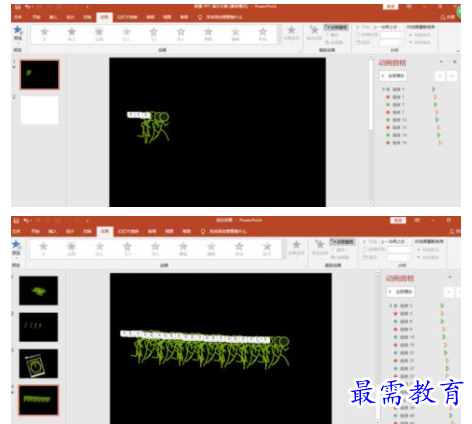The height and width of the screenshot is (424, 472).
Task: Open the Slide Show tab in upper window
Action: coord(127,17)
